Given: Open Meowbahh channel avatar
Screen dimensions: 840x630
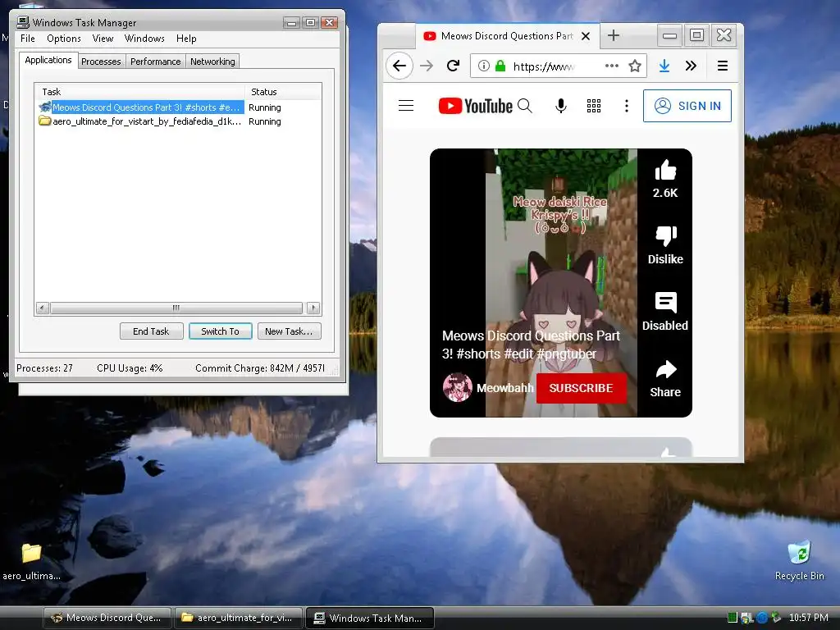Looking at the screenshot, I should pyautogui.click(x=458, y=387).
